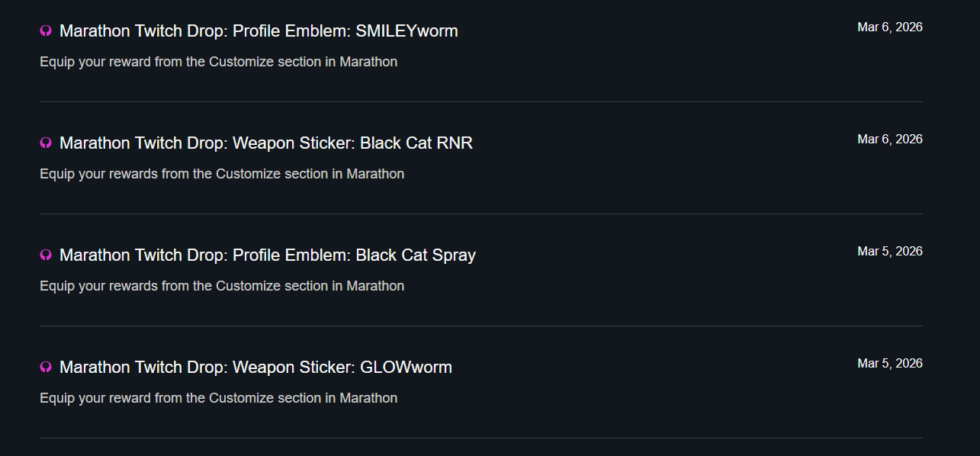Open the Profile Emblem: SMILEYworm drop title
This screenshot has height=456, width=980.
(259, 31)
